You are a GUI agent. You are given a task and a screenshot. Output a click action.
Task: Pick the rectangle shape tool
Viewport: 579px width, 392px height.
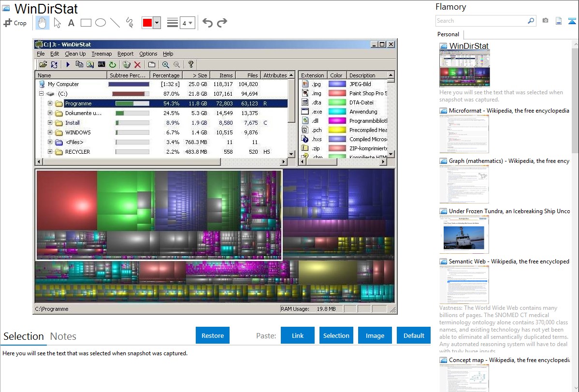86,23
